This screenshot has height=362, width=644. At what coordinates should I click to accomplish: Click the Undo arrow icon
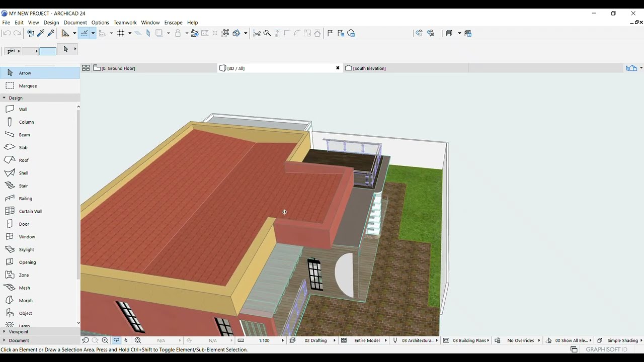7,33
